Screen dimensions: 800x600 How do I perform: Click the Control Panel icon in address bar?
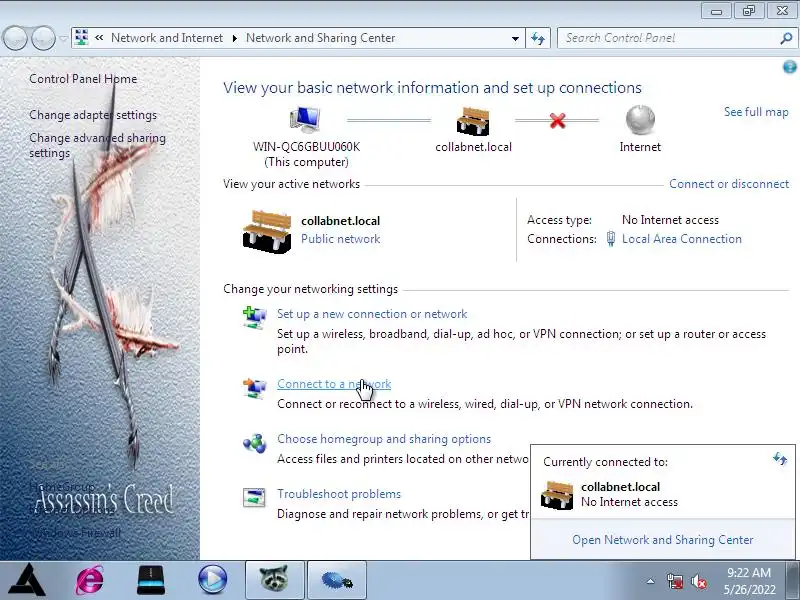pyautogui.click(x=81, y=38)
